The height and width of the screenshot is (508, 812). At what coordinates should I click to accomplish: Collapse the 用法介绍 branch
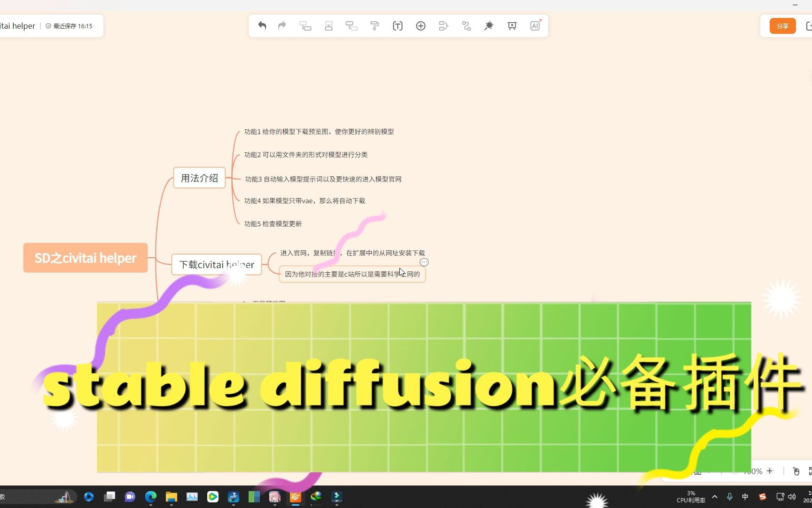(229, 178)
